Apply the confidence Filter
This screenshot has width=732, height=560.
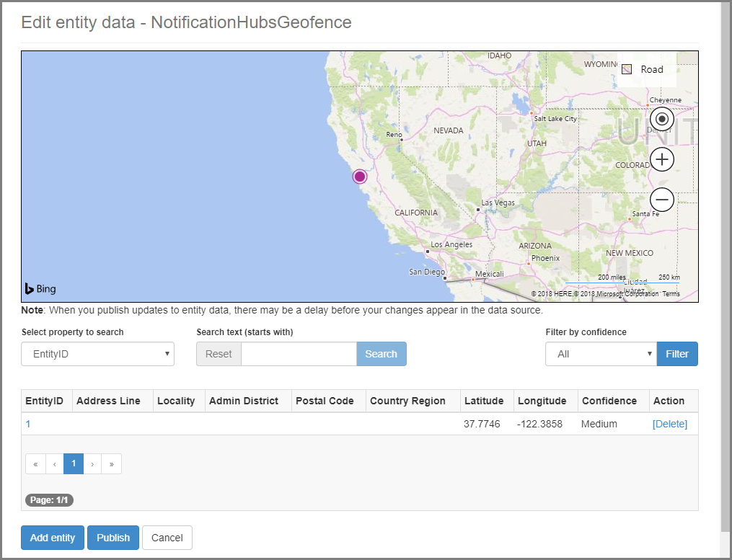676,354
